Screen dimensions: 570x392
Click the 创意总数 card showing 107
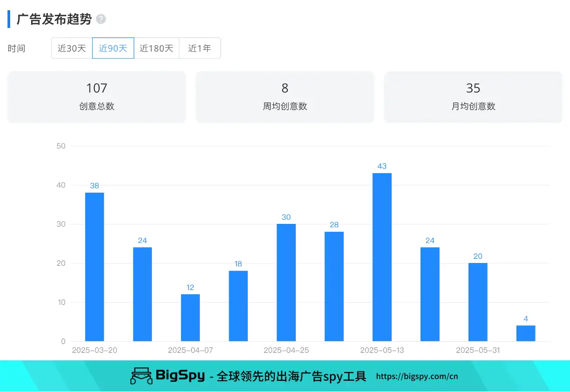[x=96, y=96]
